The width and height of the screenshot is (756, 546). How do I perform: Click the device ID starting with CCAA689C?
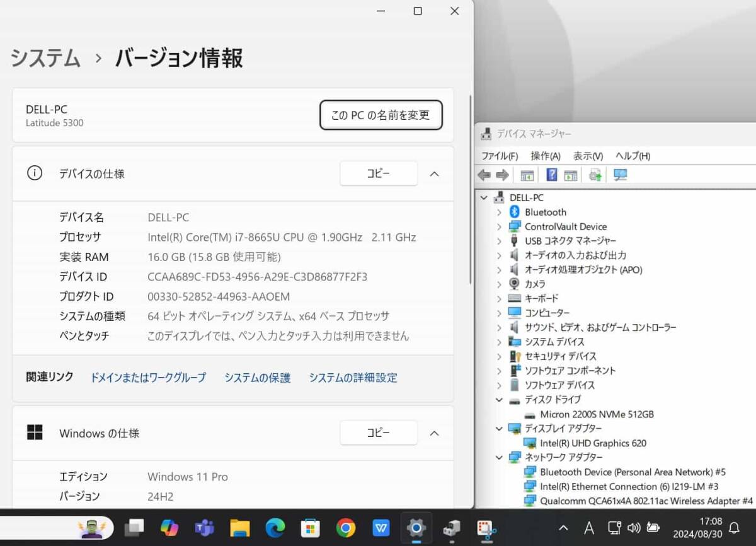tap(257, 277)
